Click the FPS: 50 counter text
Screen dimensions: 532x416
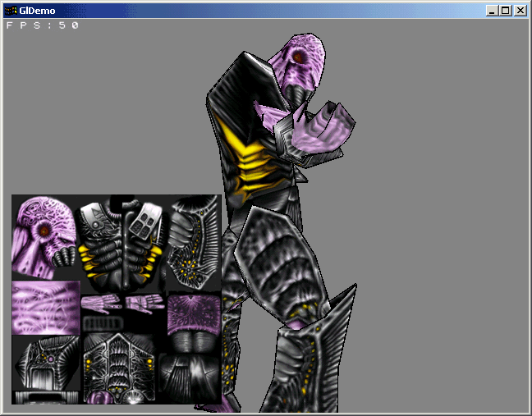[x=43, y=25]
